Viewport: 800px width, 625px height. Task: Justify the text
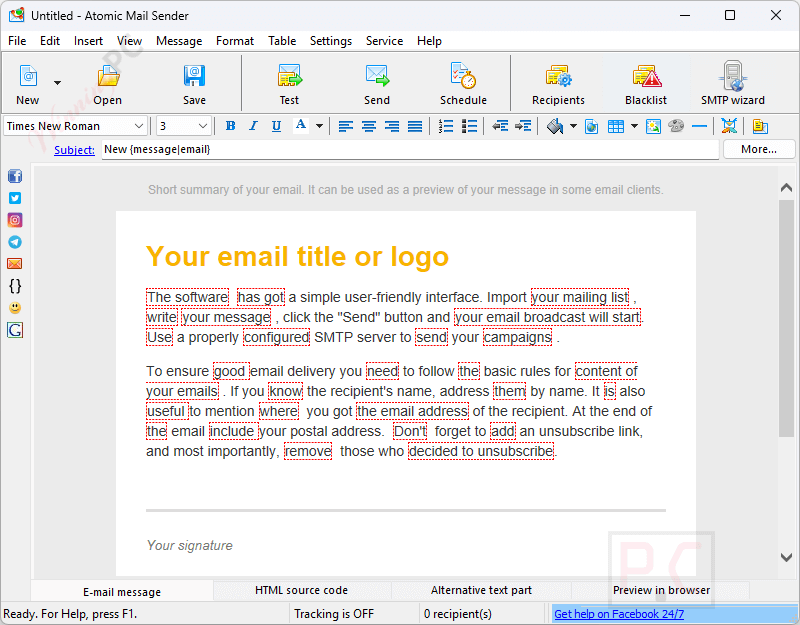[x=415, y=126]
